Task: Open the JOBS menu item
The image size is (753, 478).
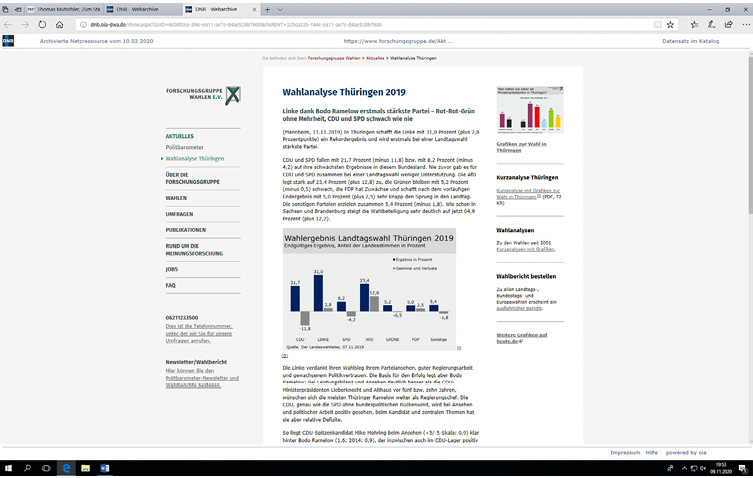Action: pyautogui.click(x=171, y=270)
